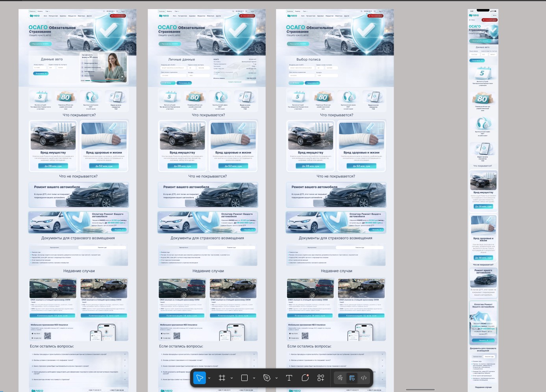Screen dimensions: 546x392
Task: Expand the Frame tool options chevron
Action: [231, 378]
